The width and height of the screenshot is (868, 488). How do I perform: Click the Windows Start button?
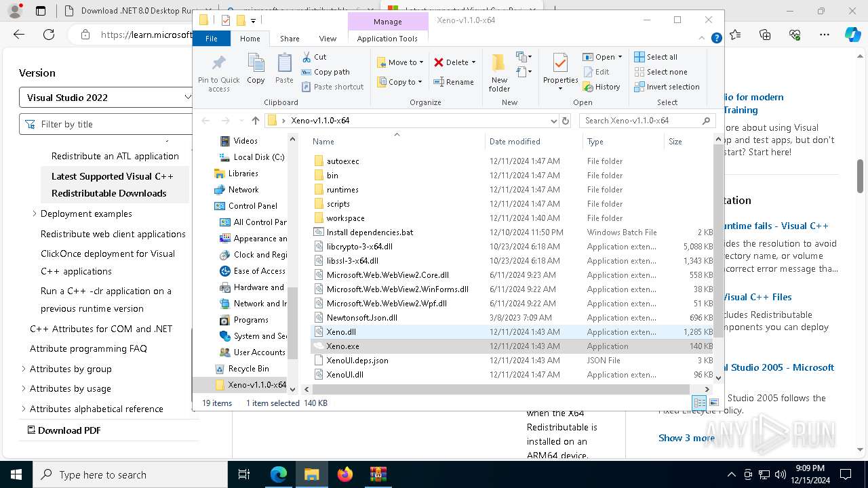16,474
